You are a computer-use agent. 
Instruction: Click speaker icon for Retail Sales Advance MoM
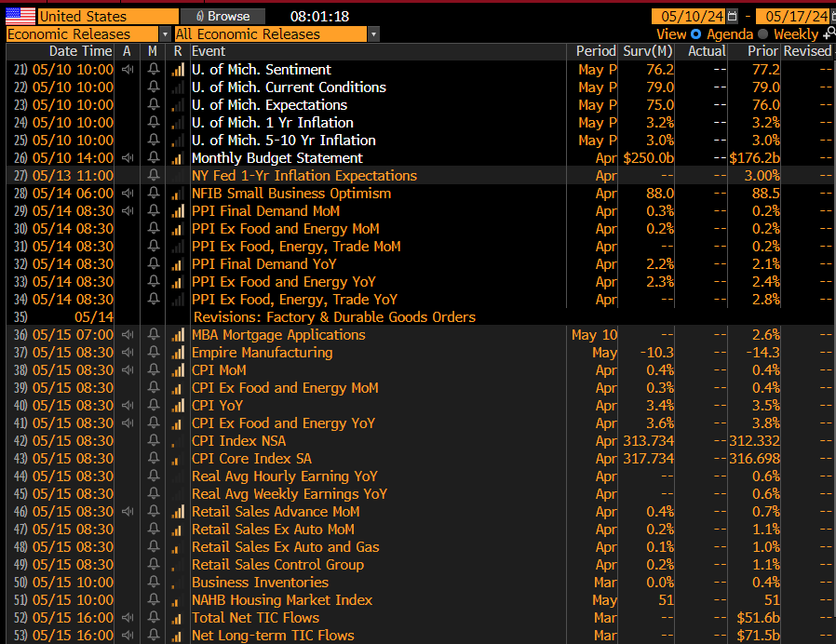(128, 511)
